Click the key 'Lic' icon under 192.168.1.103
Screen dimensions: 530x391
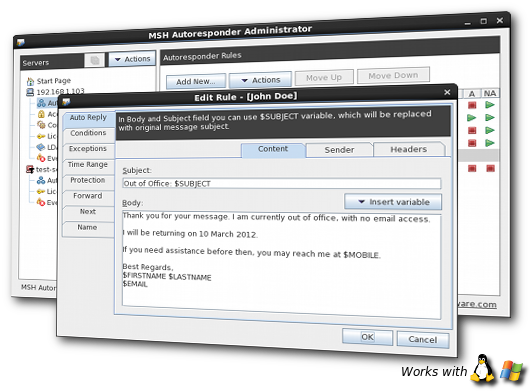[41, 136]
